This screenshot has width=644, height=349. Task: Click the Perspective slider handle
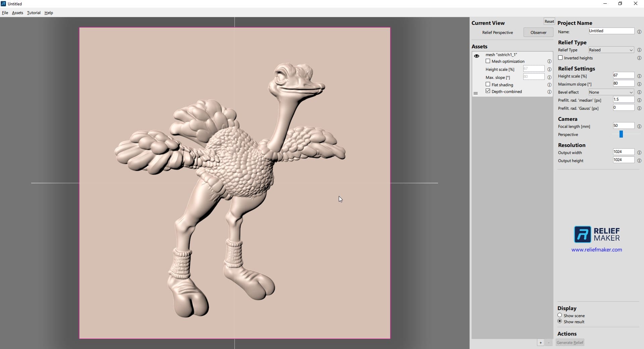tap(621, 134)
